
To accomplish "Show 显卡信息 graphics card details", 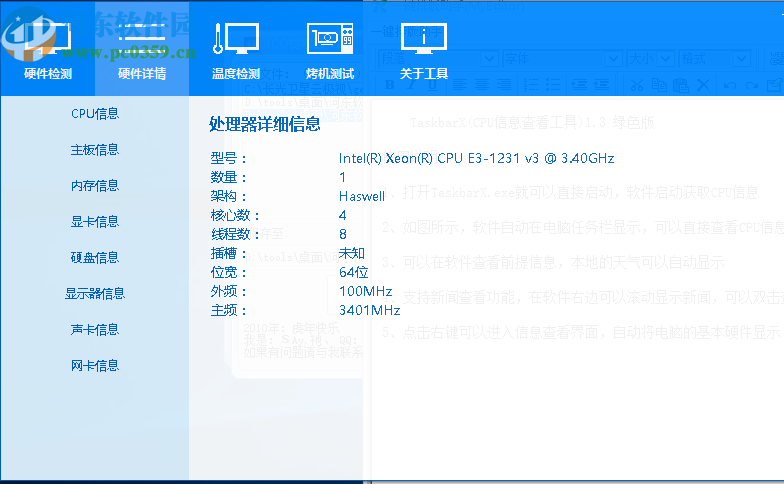I will [x=95, y=222].
